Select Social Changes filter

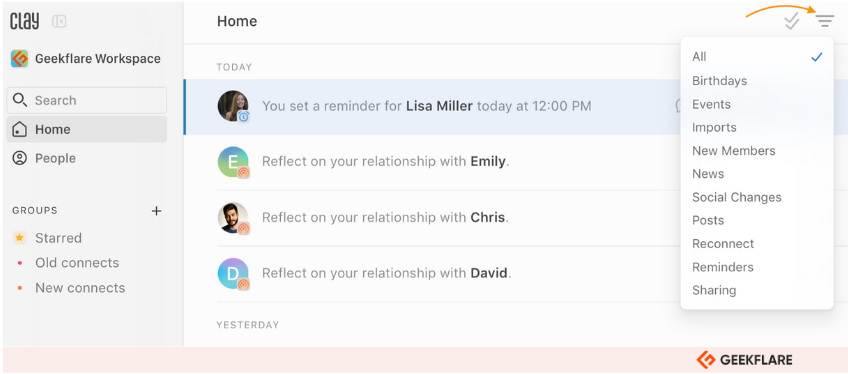click(737, 197)
